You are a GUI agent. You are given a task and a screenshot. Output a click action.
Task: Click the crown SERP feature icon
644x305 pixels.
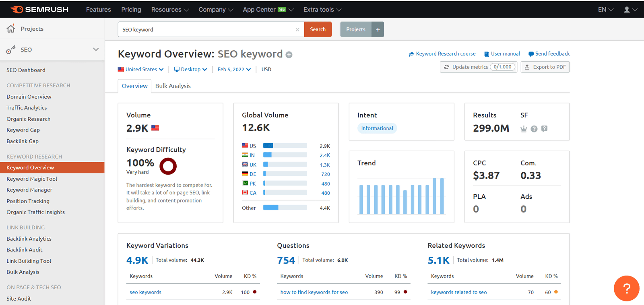[524, 129]
